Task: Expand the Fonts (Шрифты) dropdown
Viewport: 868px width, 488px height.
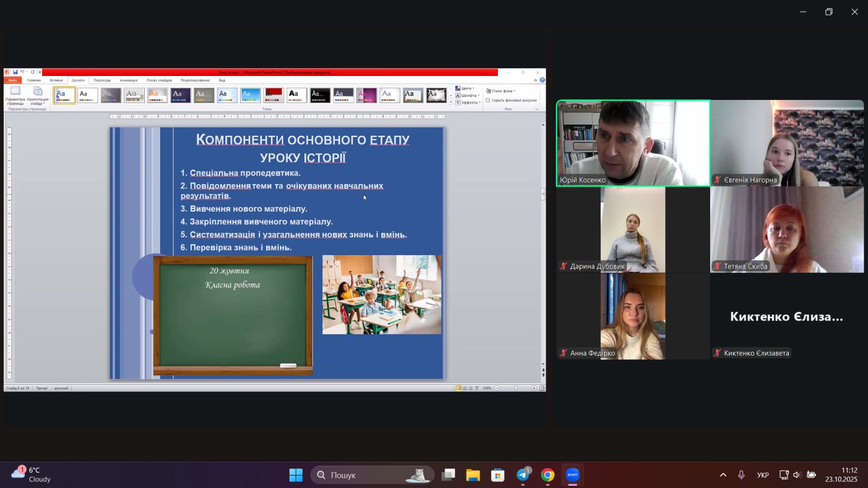Action: pyautogui.click(x=468, y=96)
